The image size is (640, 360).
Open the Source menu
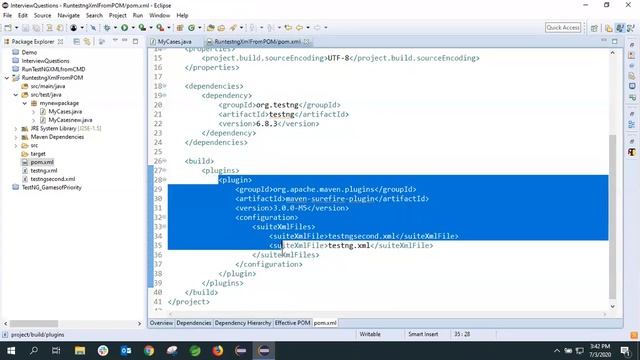(42, 16)
